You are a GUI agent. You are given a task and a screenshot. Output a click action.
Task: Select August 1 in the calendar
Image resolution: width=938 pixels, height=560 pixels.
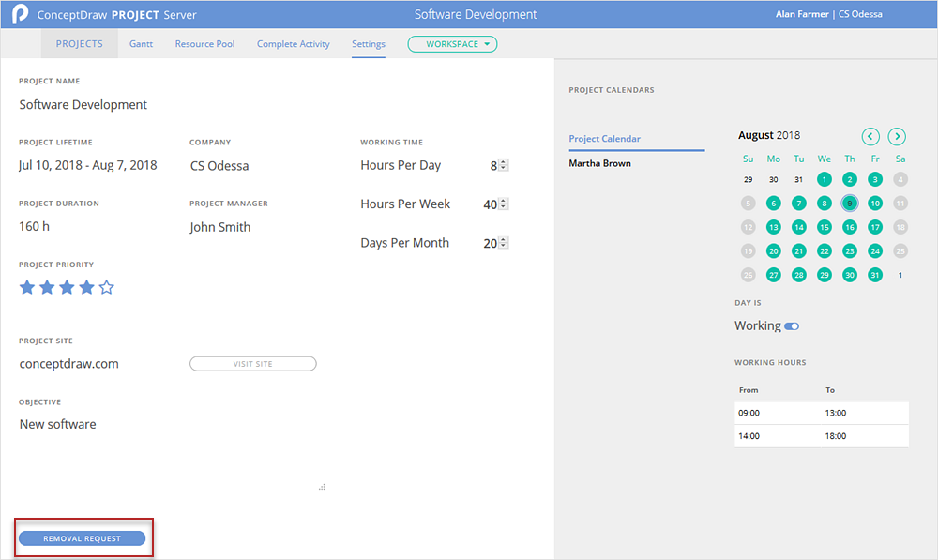(825, 179)
